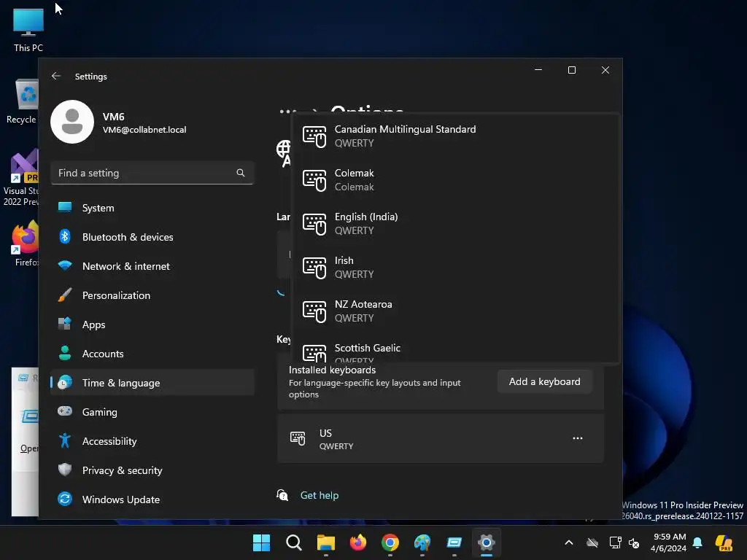Click the US QWERTY keyboard icon
Image resolution: width=747 pixels, height=560 pixels.
click(298, 438)
